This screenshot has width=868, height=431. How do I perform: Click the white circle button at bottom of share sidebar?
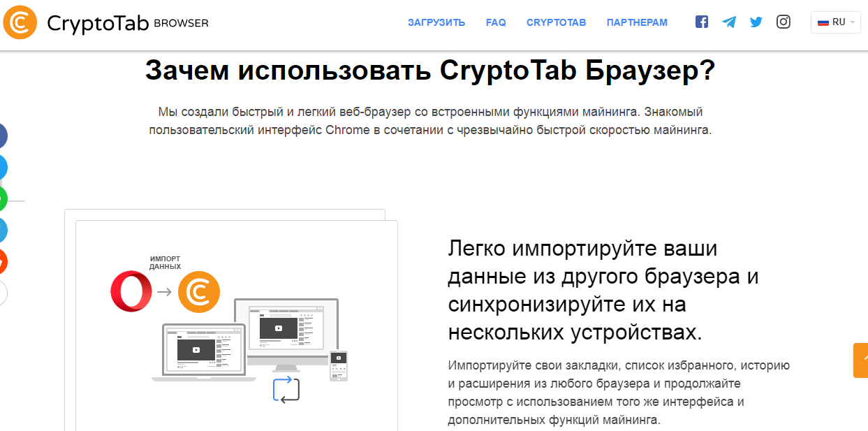tap(3, 293)
